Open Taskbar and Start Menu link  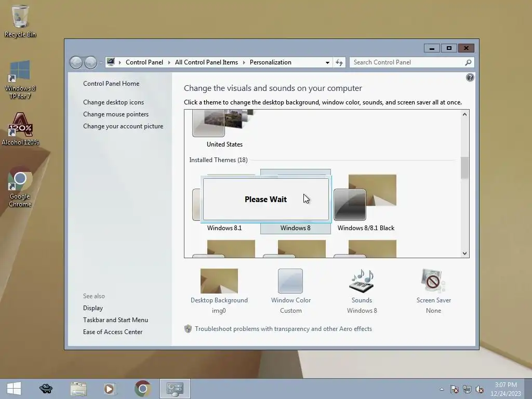[115, 320]
